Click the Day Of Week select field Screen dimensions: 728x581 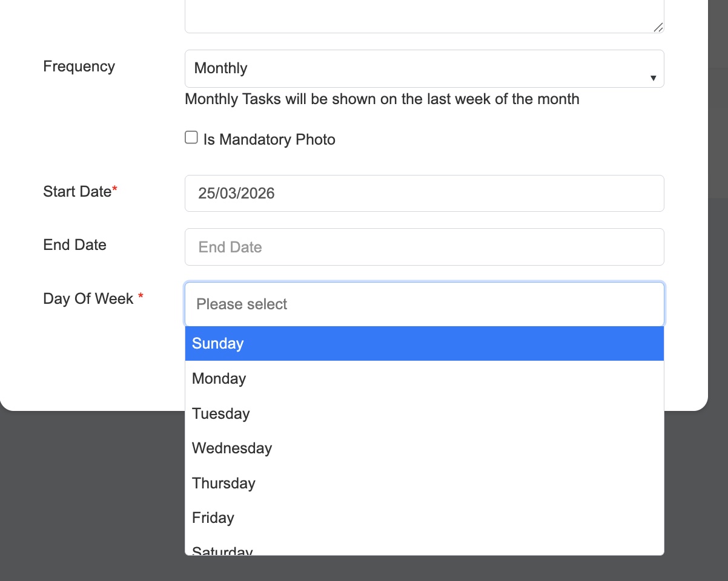[x=424, y=304]
